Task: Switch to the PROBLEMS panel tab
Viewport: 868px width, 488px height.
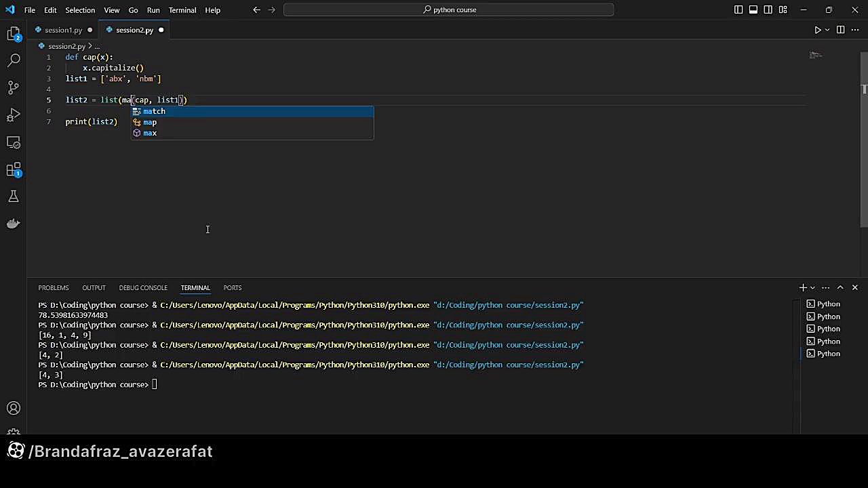Action: pos(54,287)
